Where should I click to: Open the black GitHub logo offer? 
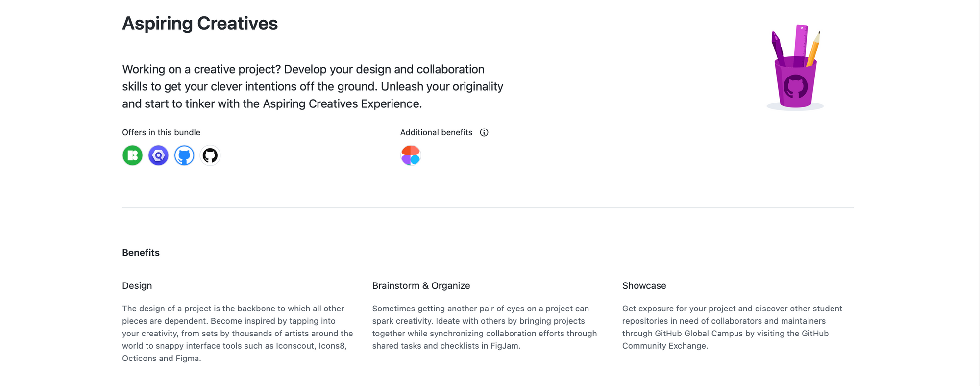(210, 155)
